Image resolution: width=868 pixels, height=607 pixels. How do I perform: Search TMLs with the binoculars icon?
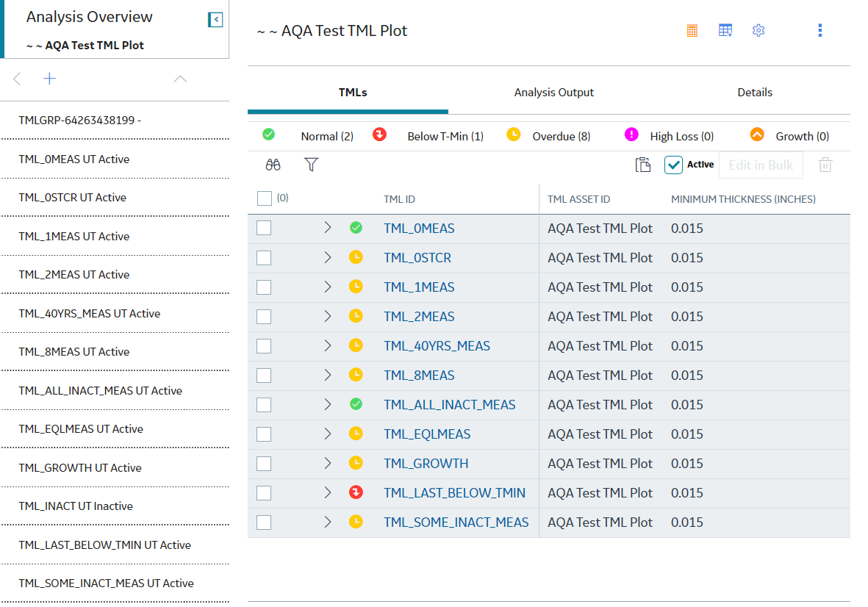click(x=273, y=165)
